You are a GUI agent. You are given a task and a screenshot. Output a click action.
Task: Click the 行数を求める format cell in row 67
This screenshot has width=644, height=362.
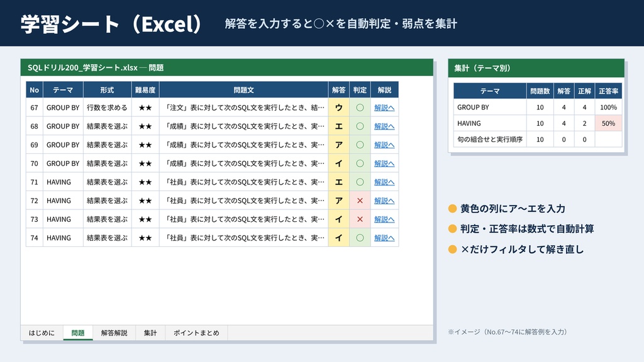107,107
